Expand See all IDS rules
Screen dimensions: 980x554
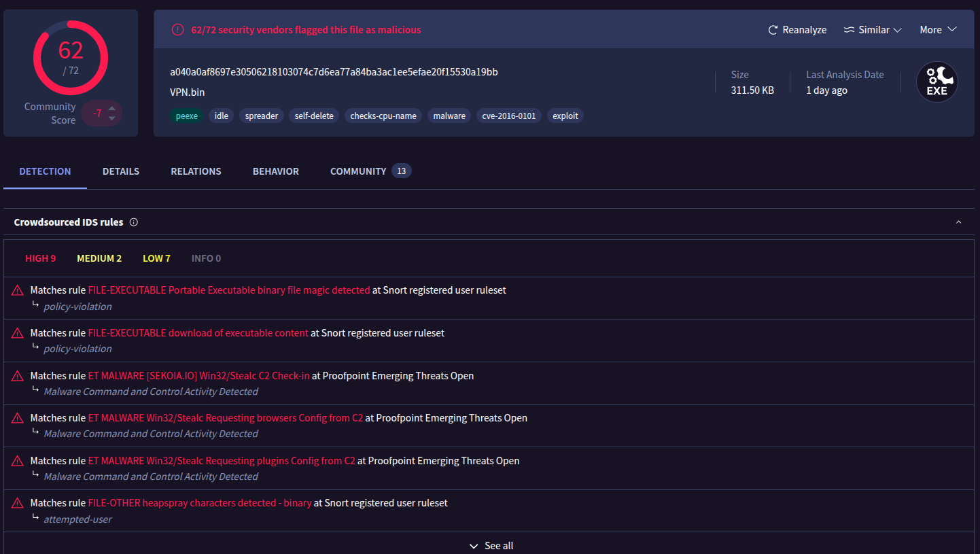coord(491,546)
